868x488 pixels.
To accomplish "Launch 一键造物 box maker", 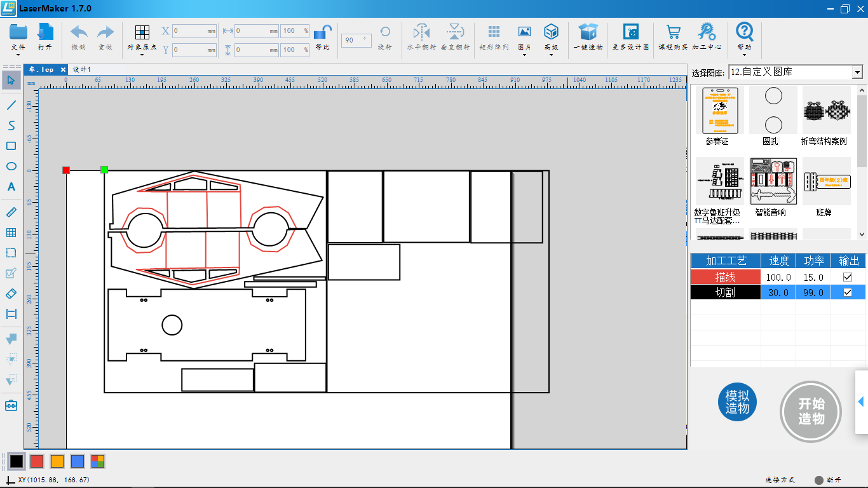I will click(588, 37).
